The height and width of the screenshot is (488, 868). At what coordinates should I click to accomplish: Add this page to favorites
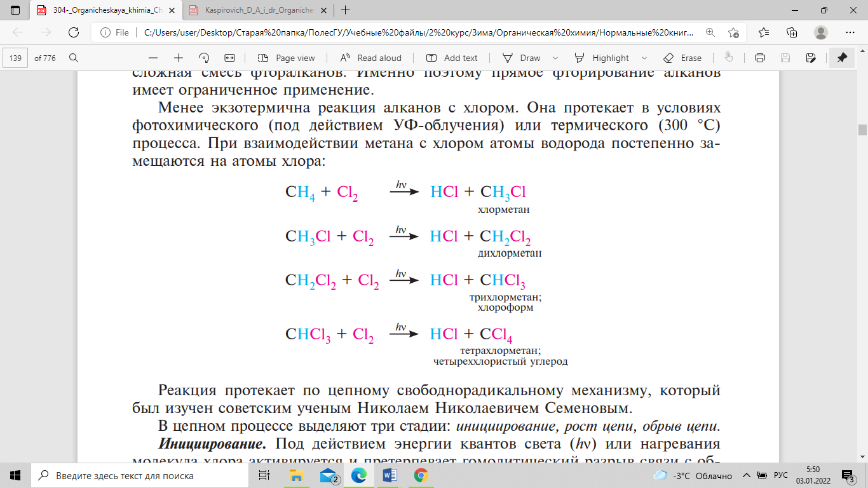pos(734,32)
